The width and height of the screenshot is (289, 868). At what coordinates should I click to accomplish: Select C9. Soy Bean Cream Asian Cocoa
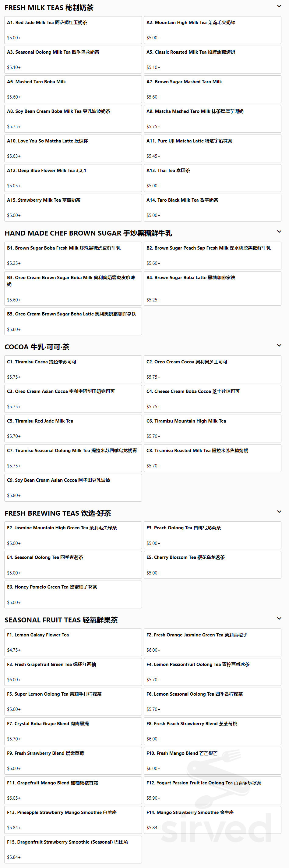point(73,488)
